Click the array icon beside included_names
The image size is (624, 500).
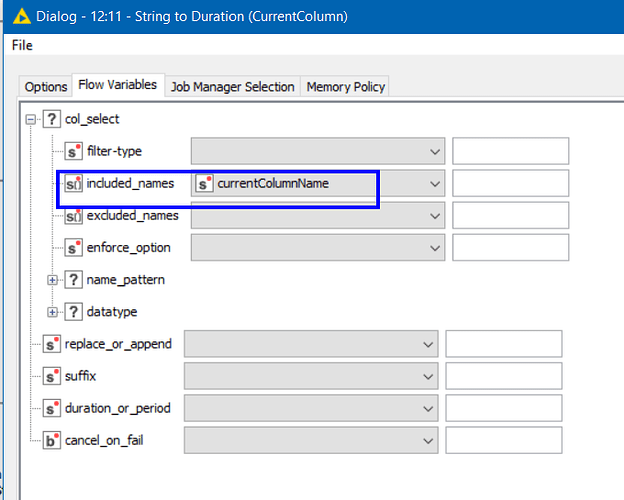point(73,184)
